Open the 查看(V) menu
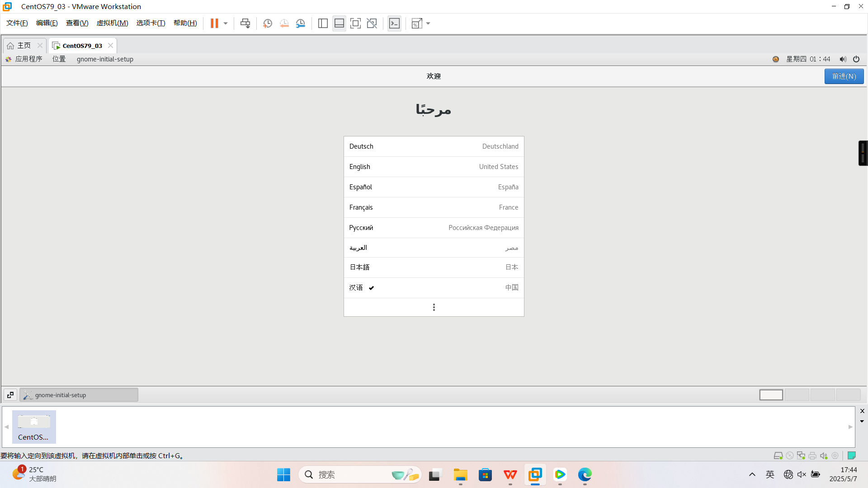868x488 pixels. click(x=77, y=23)
